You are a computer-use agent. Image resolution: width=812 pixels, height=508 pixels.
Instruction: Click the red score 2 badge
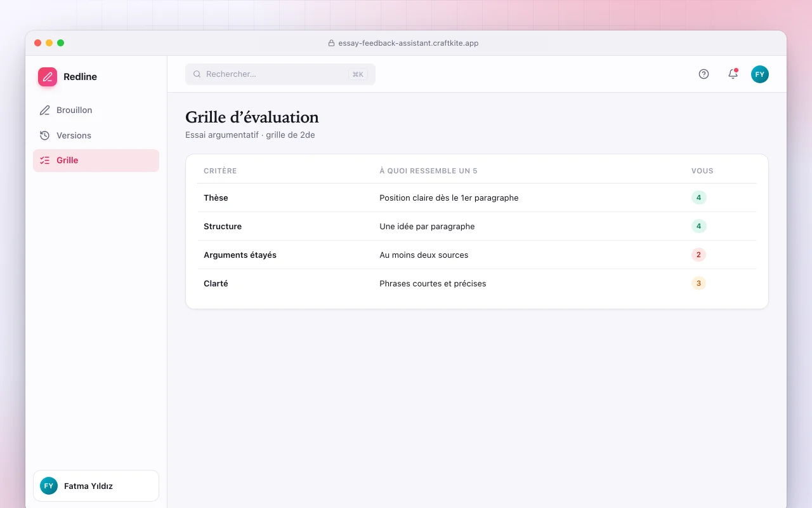point(698,255)
